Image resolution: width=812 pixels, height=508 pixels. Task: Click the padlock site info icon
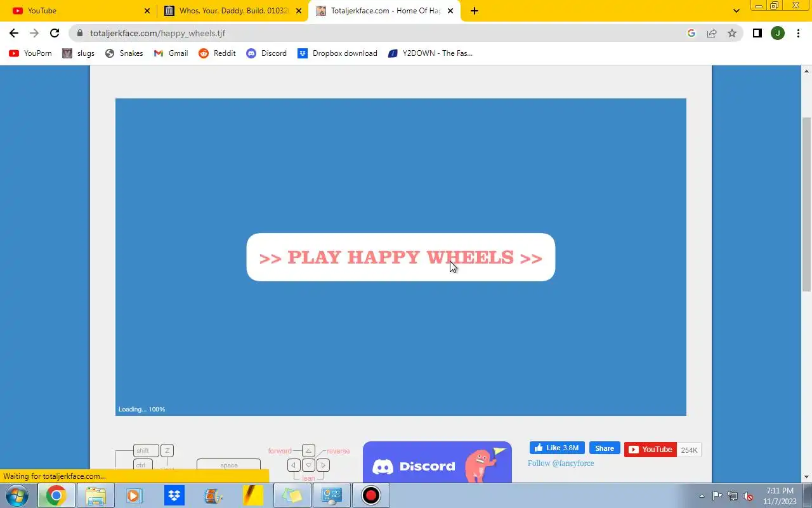pyautogui.click(x=80, y=33)
